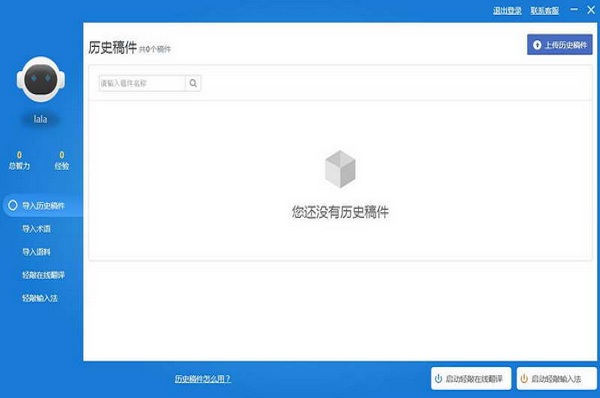The image size is (600, 398).
Task: Click 启动轻敲在线翻译 with the blue power icon
Action: point(471,378)
